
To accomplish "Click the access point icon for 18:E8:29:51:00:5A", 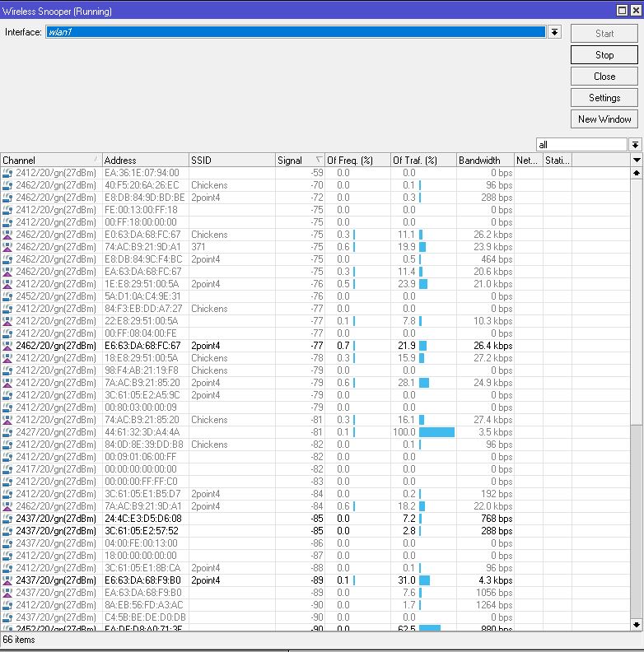I will (x=7, y=358).
